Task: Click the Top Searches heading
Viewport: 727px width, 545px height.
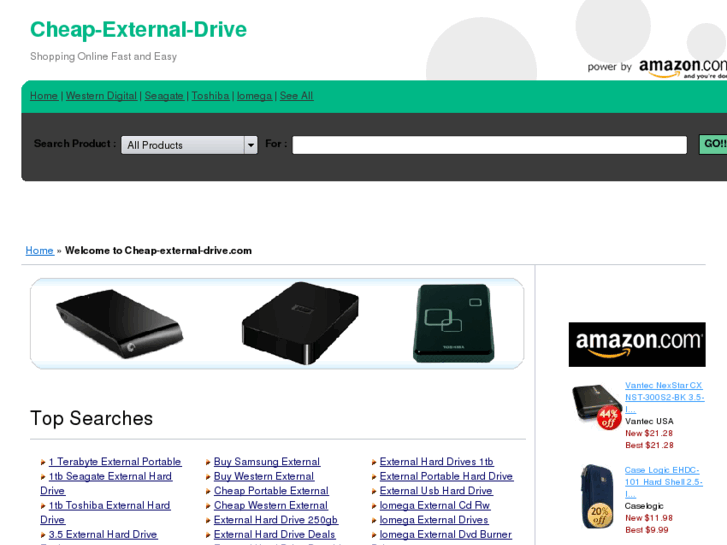Action: [91, 418]
